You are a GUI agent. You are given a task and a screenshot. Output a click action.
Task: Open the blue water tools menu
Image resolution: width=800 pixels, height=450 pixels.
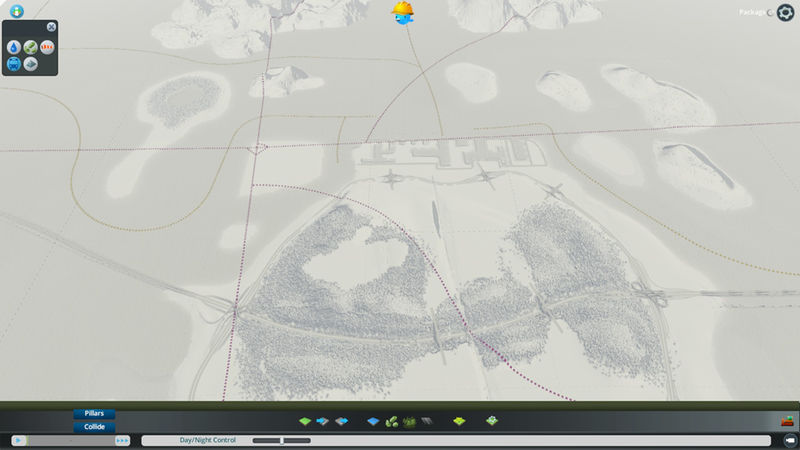373,422
